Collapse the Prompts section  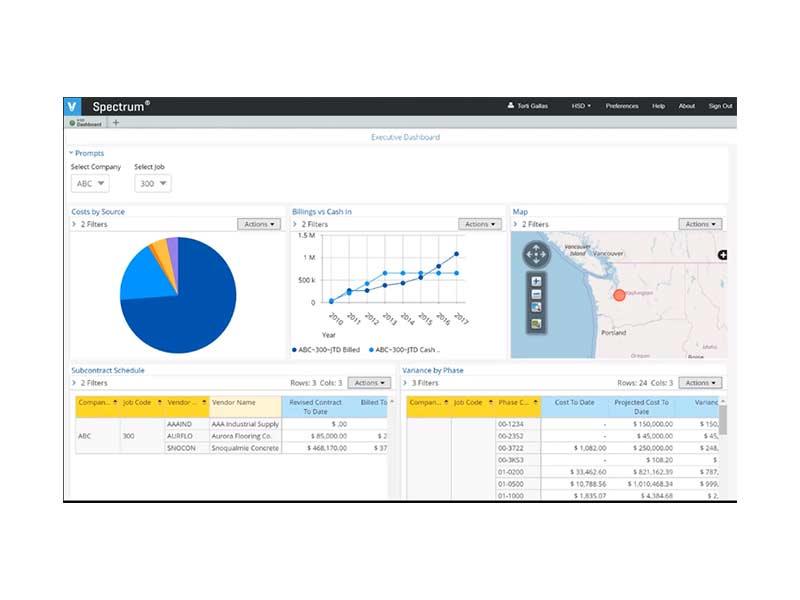tap(71, 153)
